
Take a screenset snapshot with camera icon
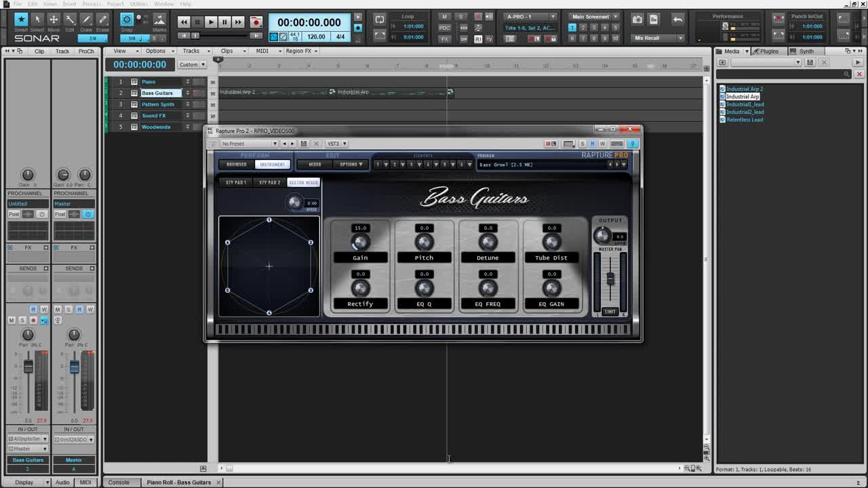[x=637, y=20]
